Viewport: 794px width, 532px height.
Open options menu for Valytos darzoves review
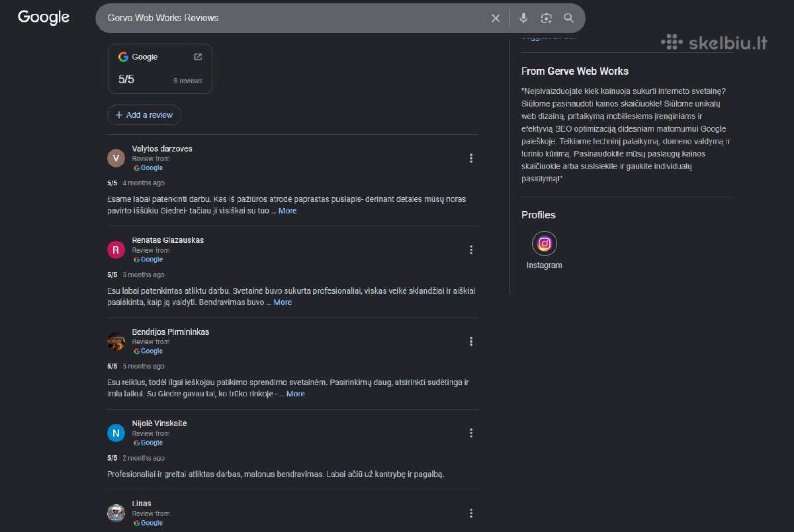tap(471, 158)
